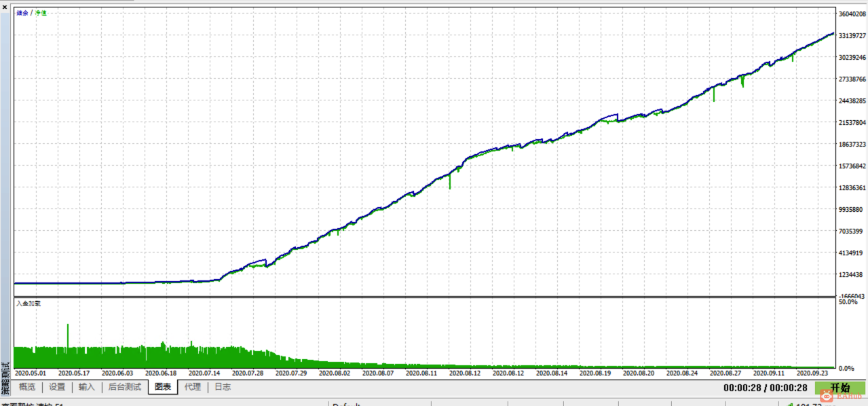This screenshot has width=868, height=406.
Task: Click the 策略测试 vertical panel label
Action: point(5,378)
